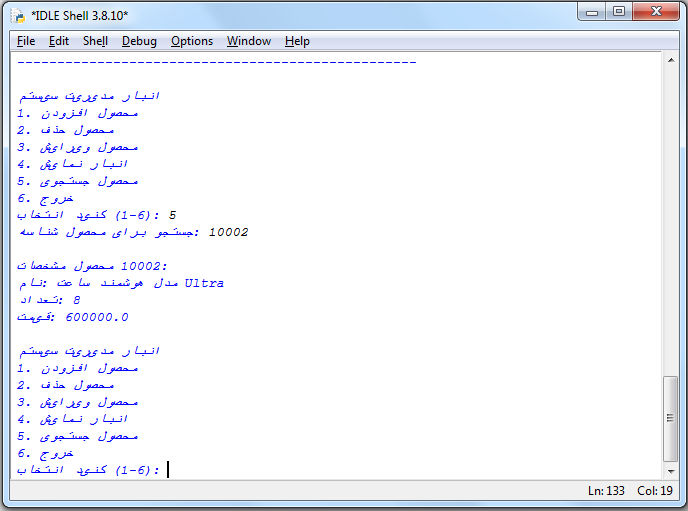Image resolution: width=688 pixels, height=511 pixels.
Task: Click the price value 600000.0
Action: pos(97,317)
